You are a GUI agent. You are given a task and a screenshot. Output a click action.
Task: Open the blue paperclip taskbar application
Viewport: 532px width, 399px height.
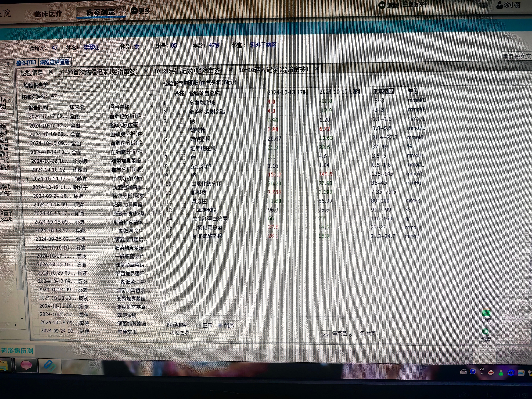tap(50, 366)
